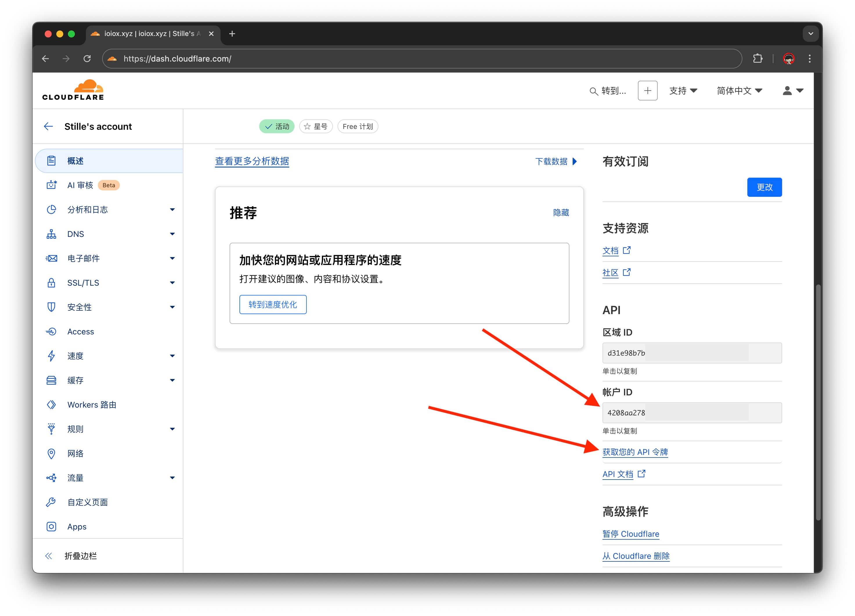
Task: Click the 分析和日志 pie chart icon
Action: click(x=51, y=210)
